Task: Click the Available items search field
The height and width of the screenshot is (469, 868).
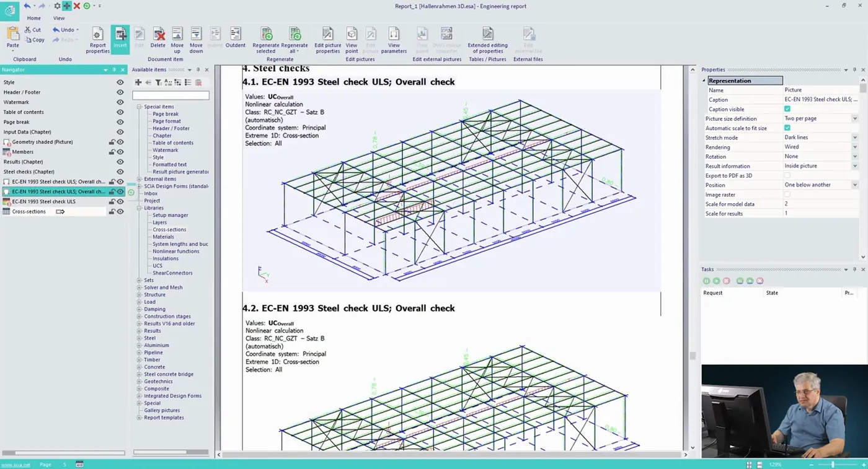Action: point(170,95)
